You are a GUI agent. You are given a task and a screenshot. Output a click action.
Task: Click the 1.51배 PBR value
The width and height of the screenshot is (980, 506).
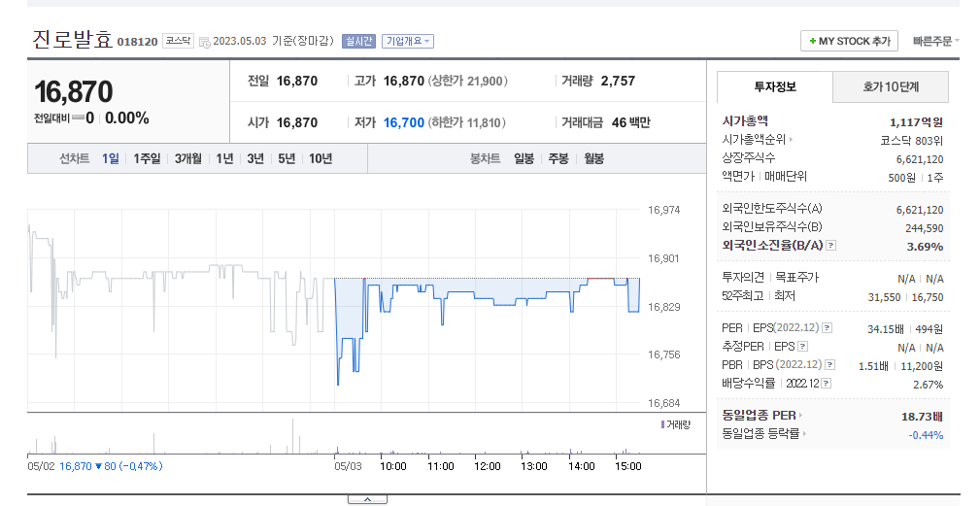(x=873, y=365)
